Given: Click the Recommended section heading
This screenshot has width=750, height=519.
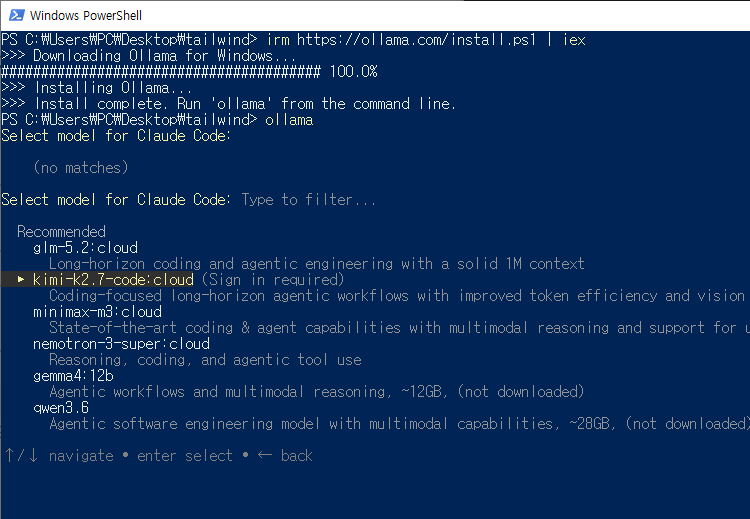Looking at the screenshot, I should click(x=61, y=232).
